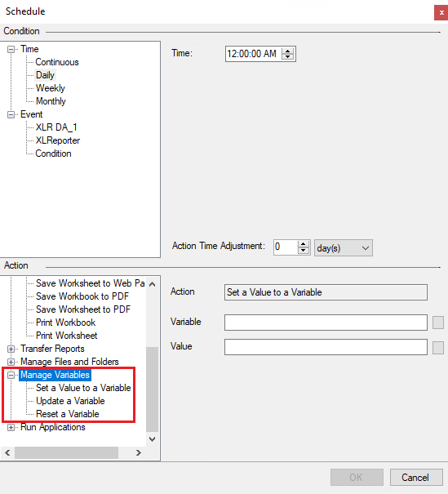Image resolution: width=448 pixels, height=494 pixels.
Task: Collapse the Event tree node
Action: click(x=11, y=114)
